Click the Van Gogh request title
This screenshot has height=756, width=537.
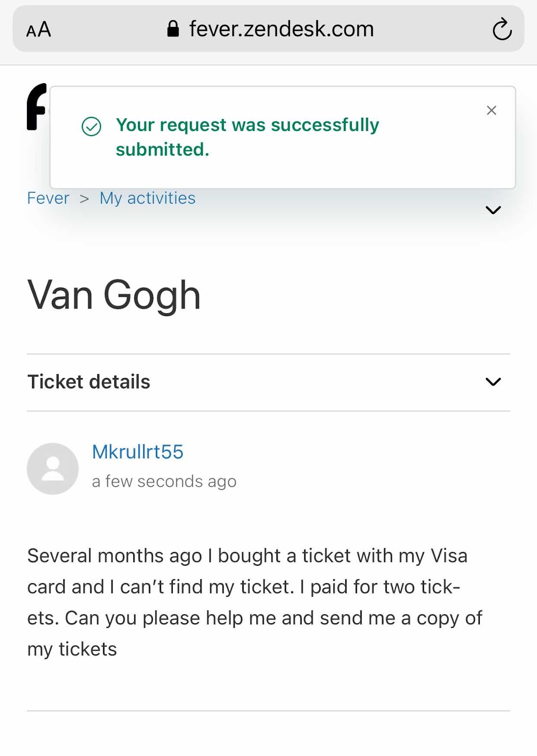point(114,295)
